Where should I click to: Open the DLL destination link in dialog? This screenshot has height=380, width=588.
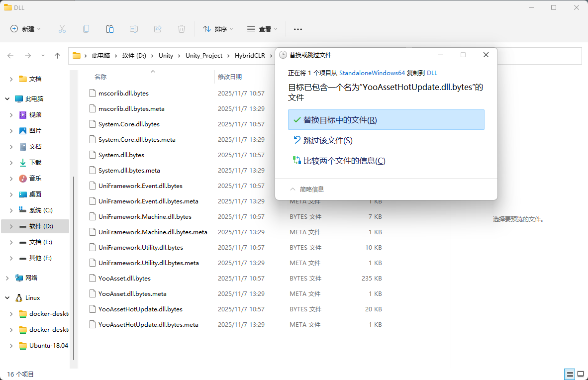[432, 73]
